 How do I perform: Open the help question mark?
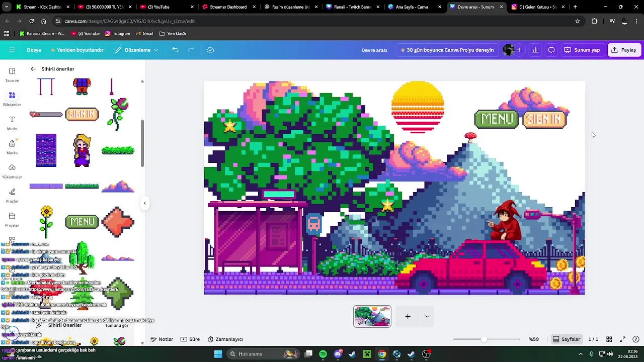636,339
